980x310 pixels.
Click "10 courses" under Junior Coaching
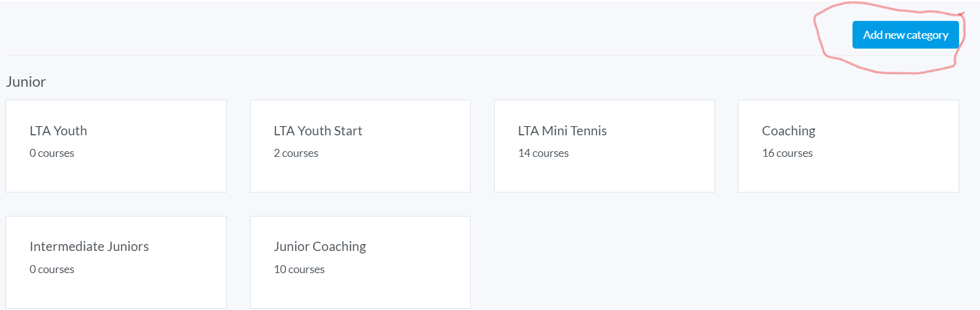click(x=299, y=269)
